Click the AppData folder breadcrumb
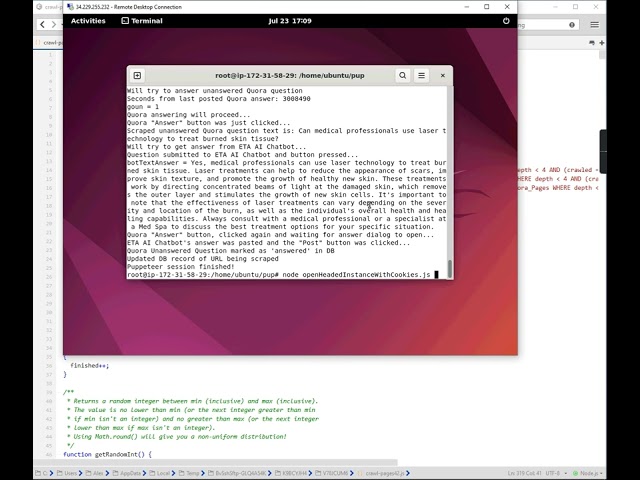Viewport: 640px width, 480px height. (x=127, y=473)
